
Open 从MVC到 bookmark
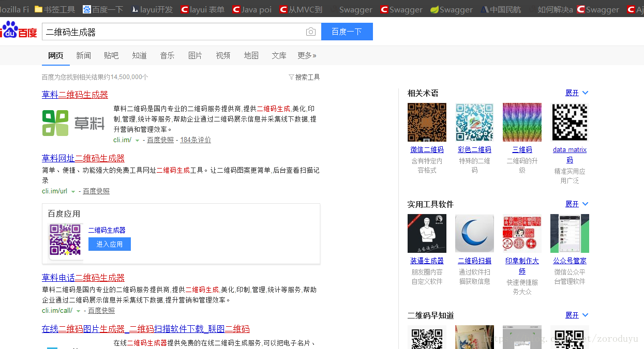(x=301, y=9)
